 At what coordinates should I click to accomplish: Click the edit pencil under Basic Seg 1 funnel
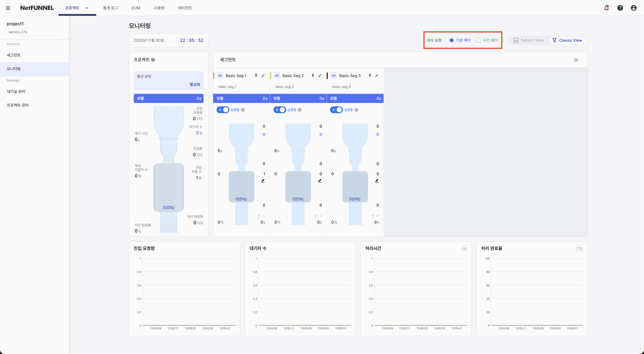pos(263,180)
